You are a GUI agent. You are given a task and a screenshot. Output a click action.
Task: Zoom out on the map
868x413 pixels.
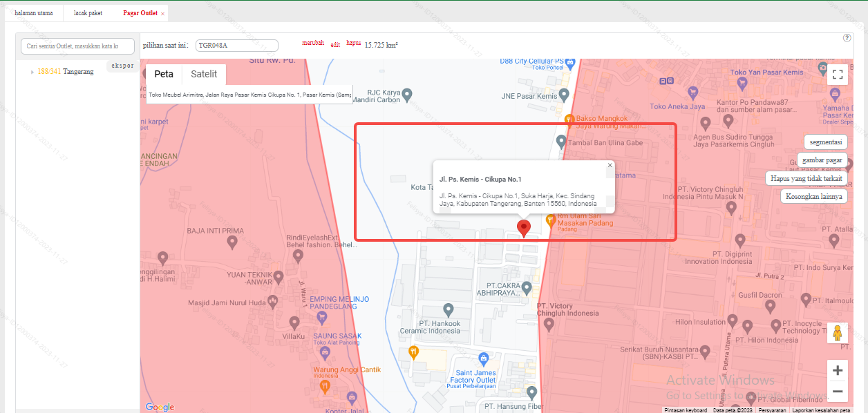[x=838, y=392]
